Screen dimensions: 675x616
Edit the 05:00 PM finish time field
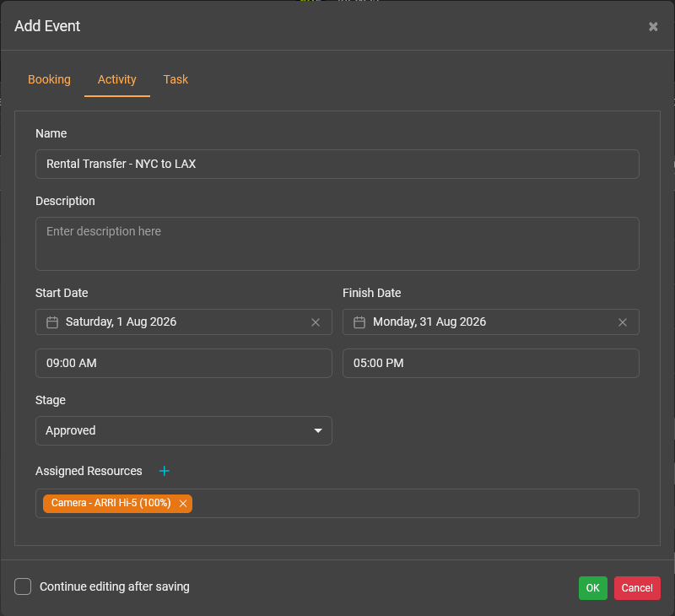[491, 364]
